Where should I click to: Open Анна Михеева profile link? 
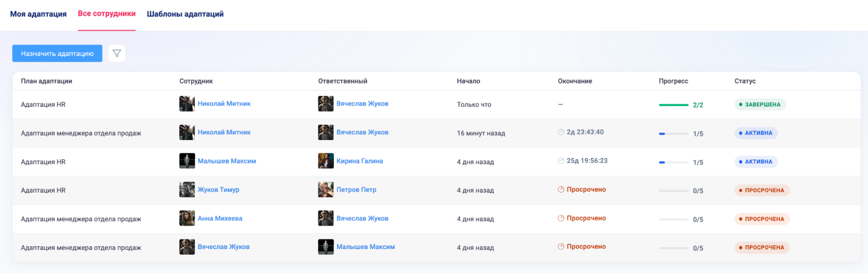tap(220, 219)
